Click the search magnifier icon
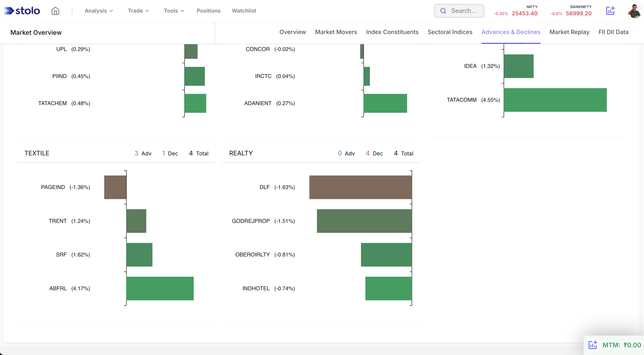 pos(443,11)
